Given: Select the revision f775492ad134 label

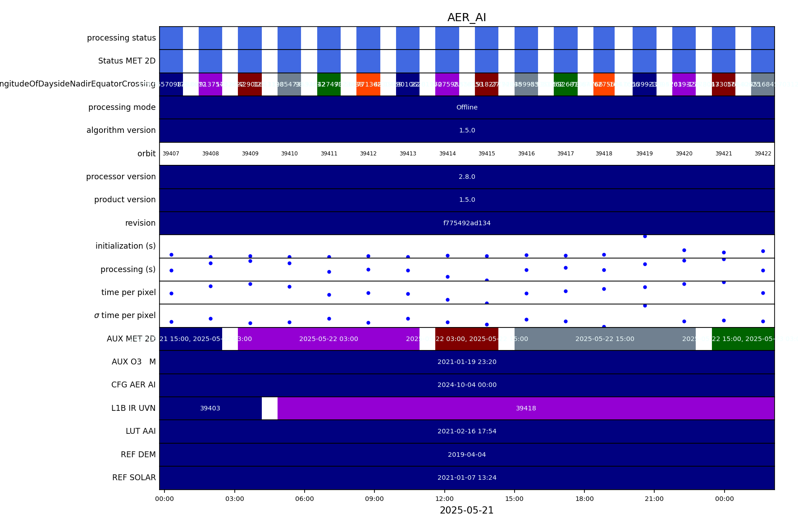Looking at the screenshot, I should click(466, 223).
